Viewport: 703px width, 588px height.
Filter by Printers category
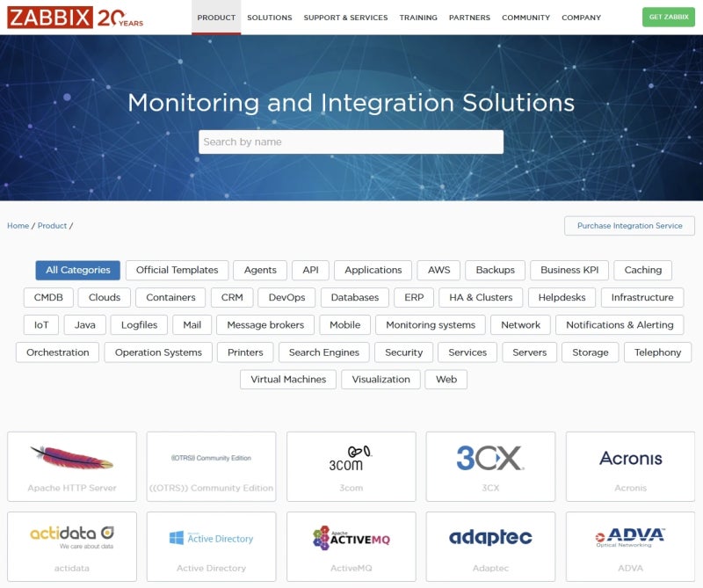coord(245,352)
